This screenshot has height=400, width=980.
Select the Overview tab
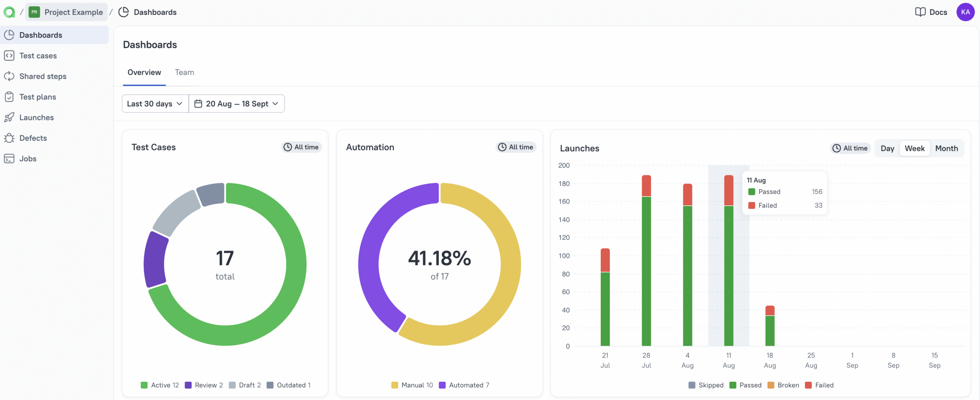[144, 72]
